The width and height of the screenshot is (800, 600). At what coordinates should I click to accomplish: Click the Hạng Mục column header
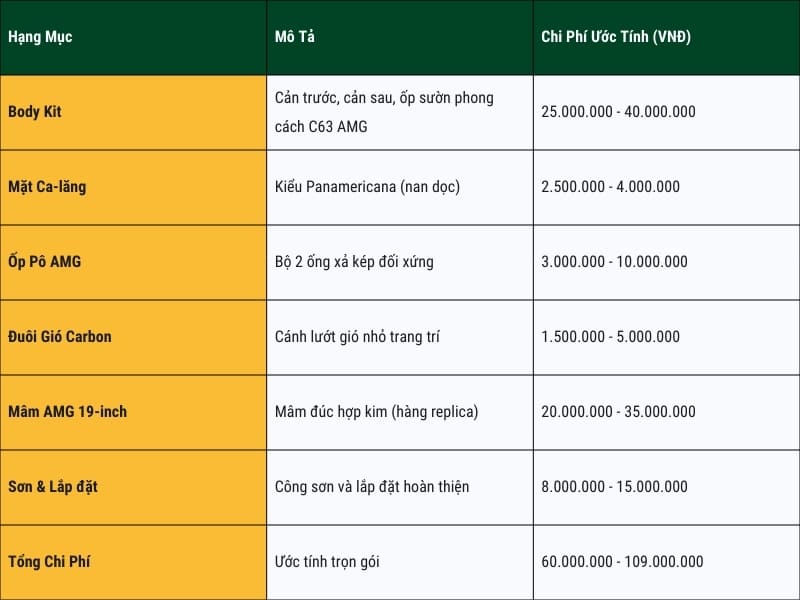[40, 37]
